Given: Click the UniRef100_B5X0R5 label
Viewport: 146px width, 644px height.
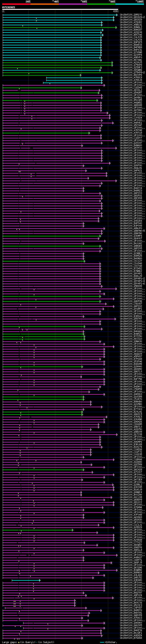Looking at the screenshot, I should [x=131, y=100].
